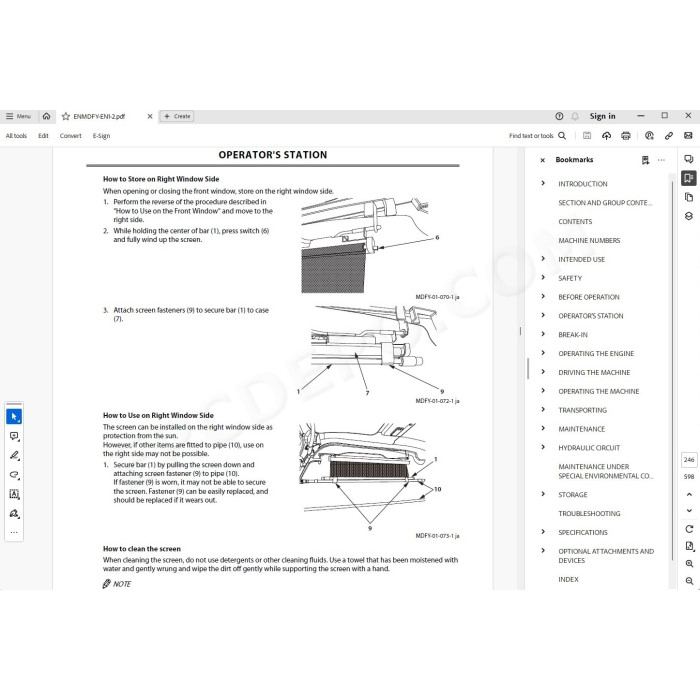Image resolution: width=700 pixels, height=700 pixels.
Task: Go to the Home icon
Action: point(46,116)
